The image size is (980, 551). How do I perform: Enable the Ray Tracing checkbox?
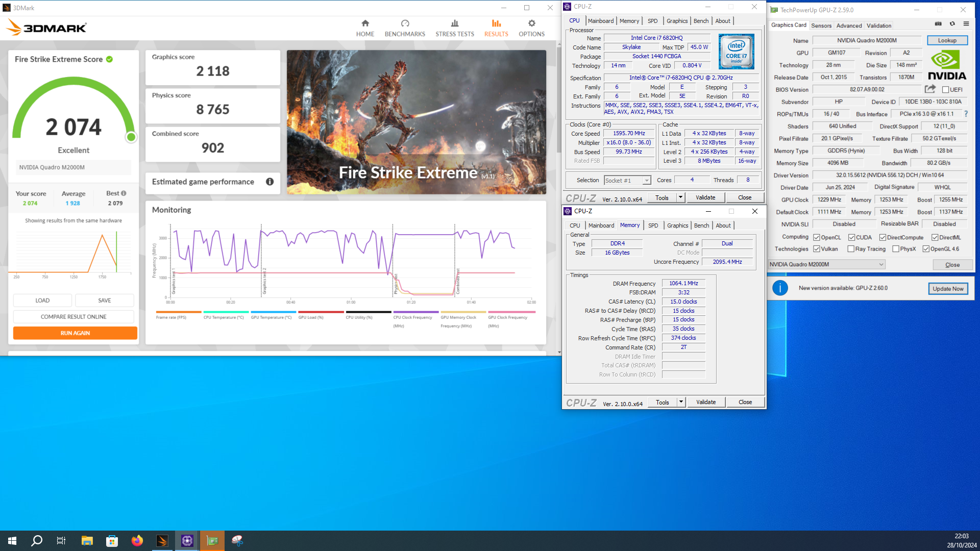coord(851,249)
